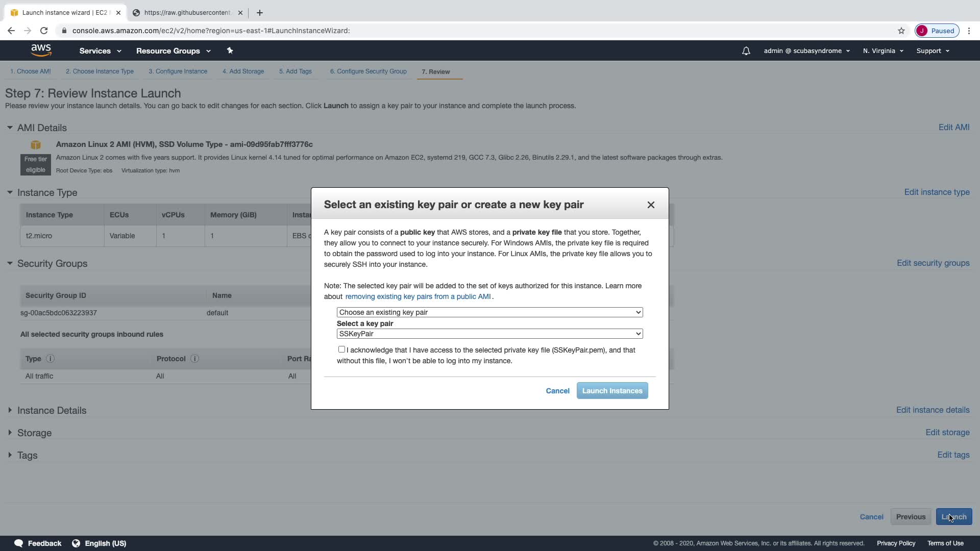Viewport: 980px width, 551px height.
Task: Switch to the Add Storage step
Action: [243, 71]
